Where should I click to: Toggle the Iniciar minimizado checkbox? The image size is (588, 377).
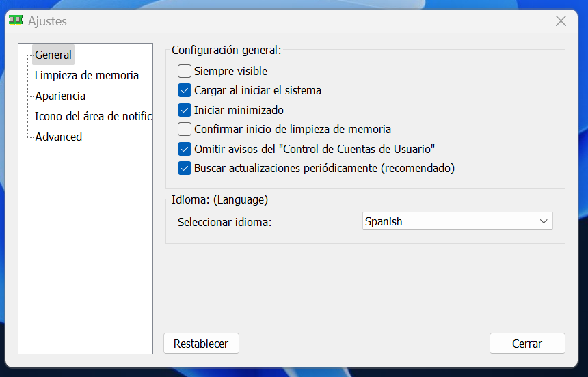click(184, 110)
